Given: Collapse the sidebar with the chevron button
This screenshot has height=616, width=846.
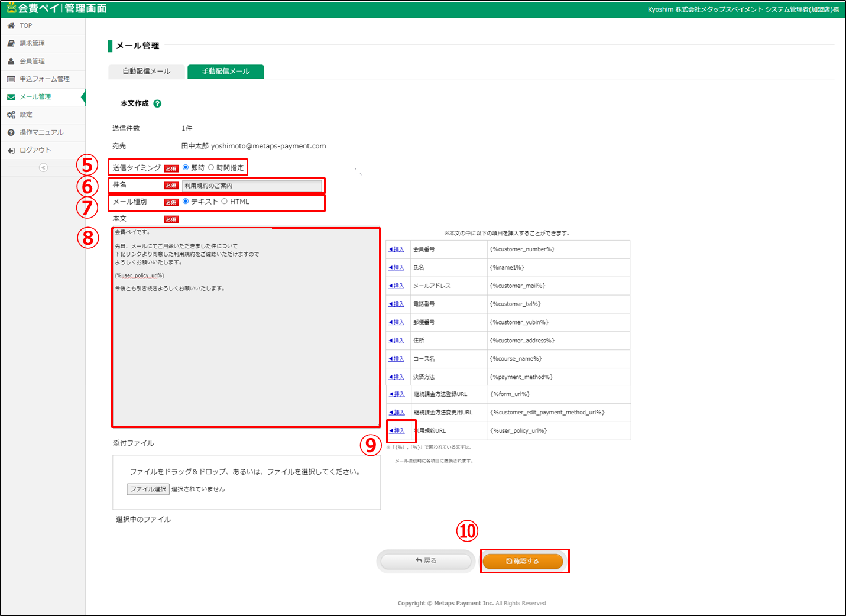Looking at the screenshot, I should [43, 168].
